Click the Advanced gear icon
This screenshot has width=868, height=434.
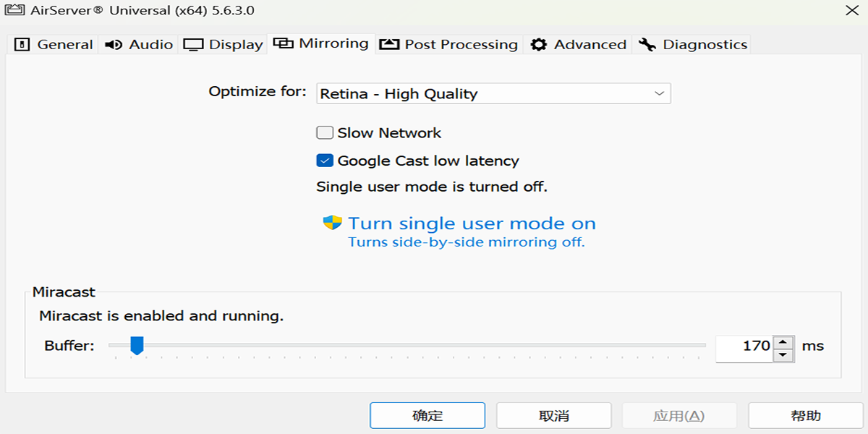click(539, 45)
